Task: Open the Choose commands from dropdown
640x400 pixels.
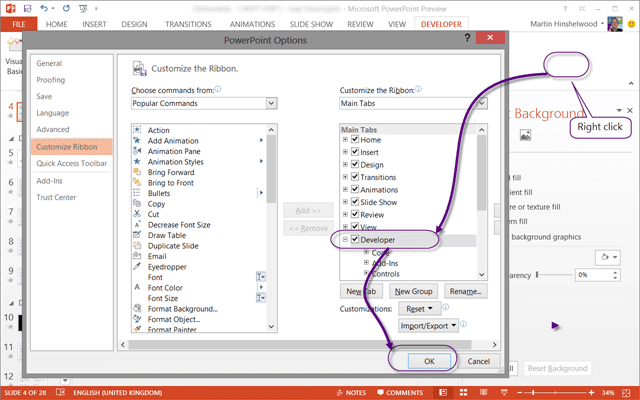Action: (271, 103)
